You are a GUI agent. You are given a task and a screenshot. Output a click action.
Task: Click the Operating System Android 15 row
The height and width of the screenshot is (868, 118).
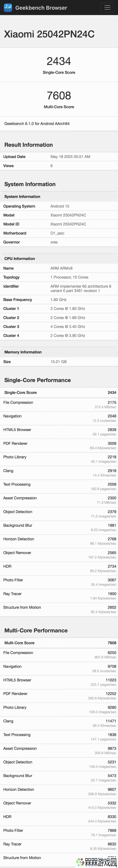click(59, 206)
